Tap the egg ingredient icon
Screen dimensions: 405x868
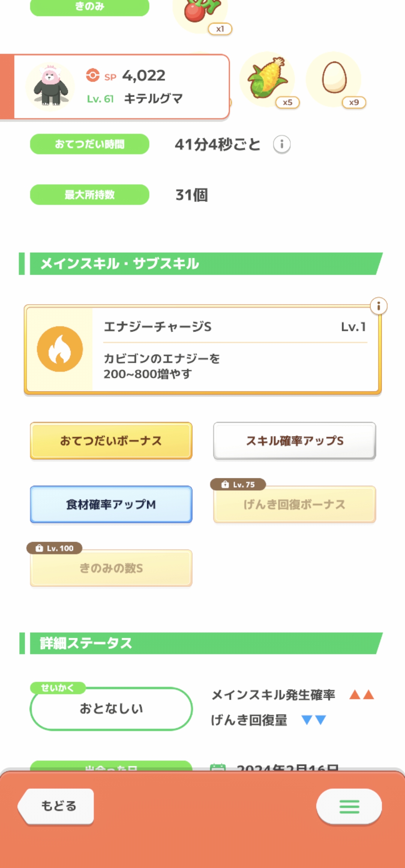point(334,78)
